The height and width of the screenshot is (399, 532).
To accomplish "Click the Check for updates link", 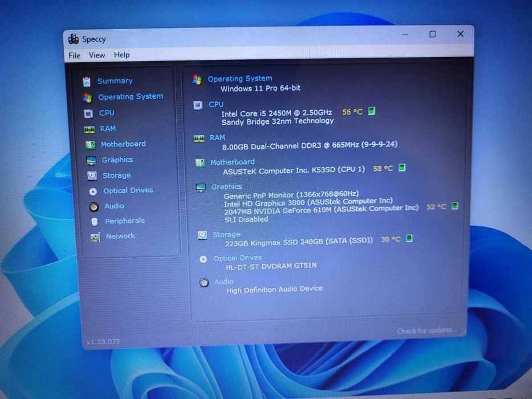I will (427, 331).
